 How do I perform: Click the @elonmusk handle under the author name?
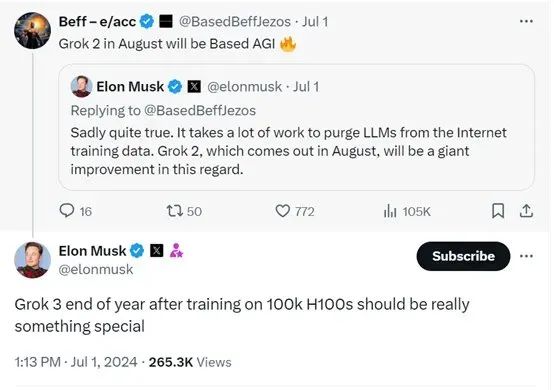tap(96, 270)
